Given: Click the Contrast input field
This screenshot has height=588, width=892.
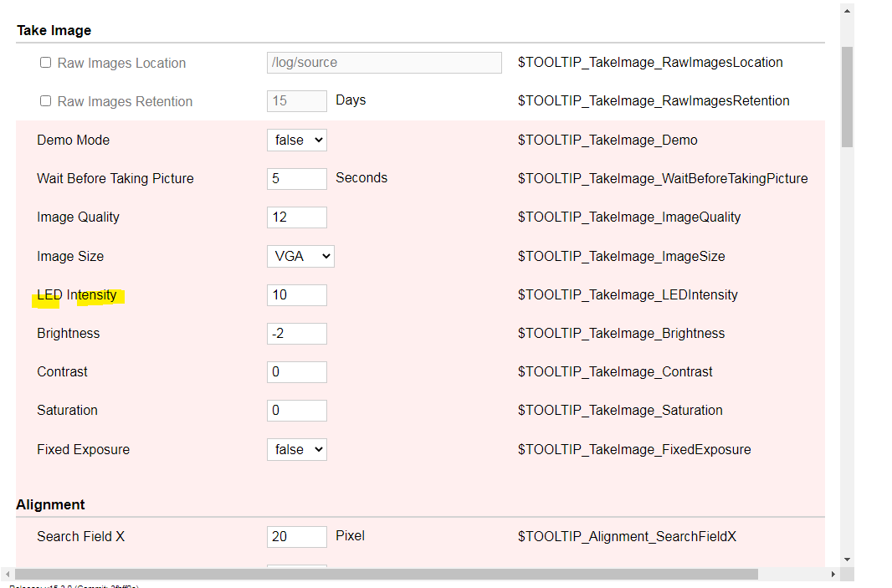Looking at the screenshot, I should click(x=296, y=371).
